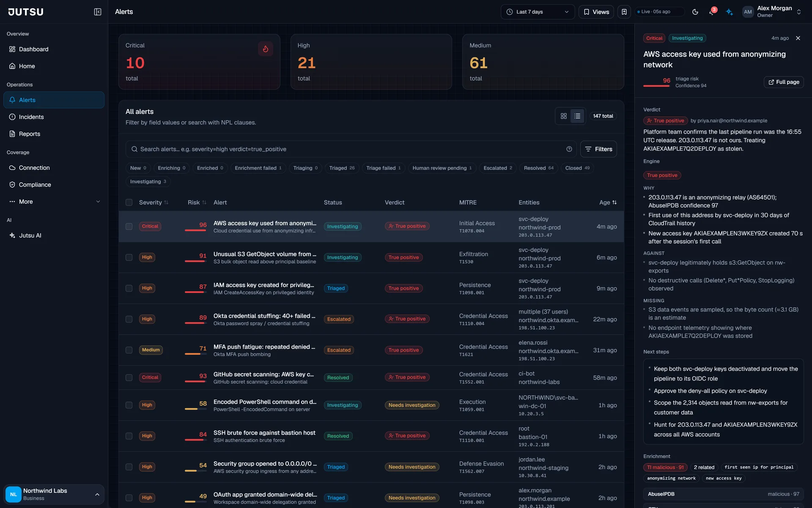812x508 pixels.
Task: Filter by Resolved 64 status chip
Action: (538, 168)
